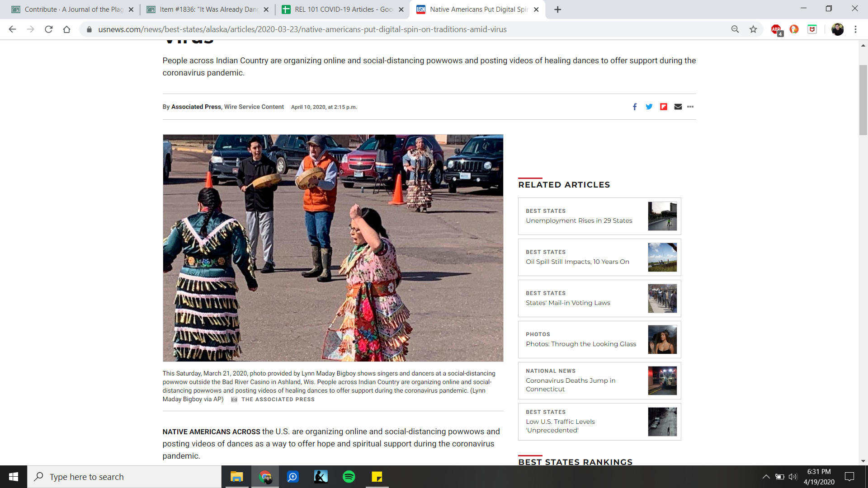Switch to the Item #1836 tab
Viewport: 868px width, 488px height.
(208, 9)
